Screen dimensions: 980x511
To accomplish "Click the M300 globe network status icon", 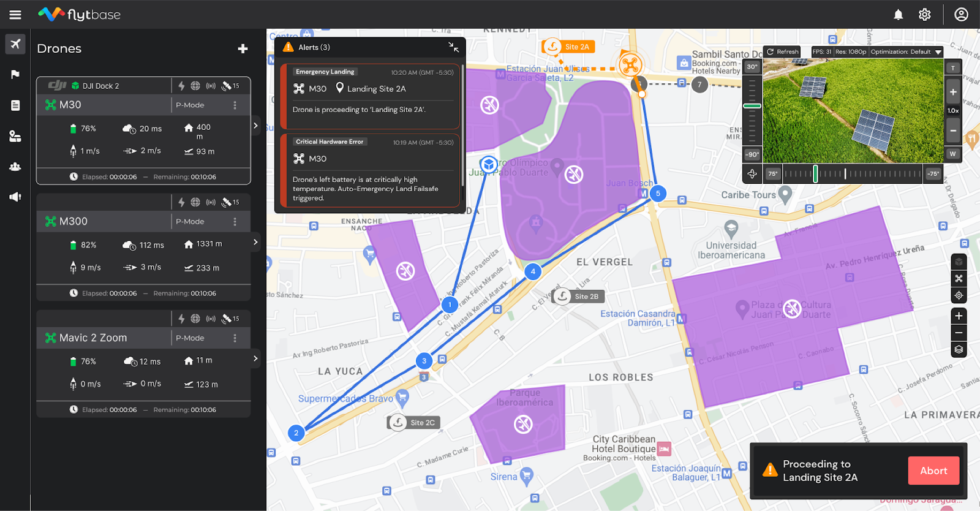I will point(195,202).
